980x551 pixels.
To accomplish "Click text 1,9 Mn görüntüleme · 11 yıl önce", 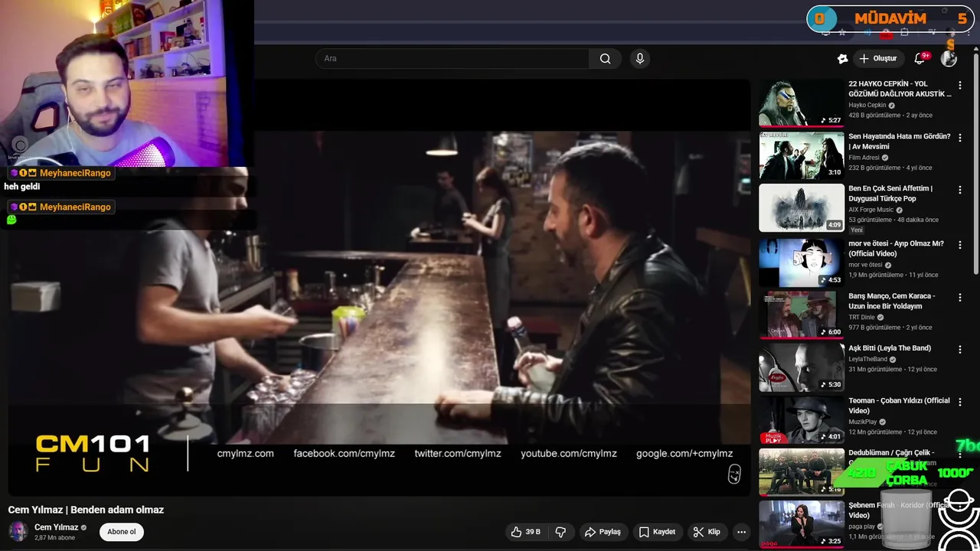I will click(x=893, y=275).
